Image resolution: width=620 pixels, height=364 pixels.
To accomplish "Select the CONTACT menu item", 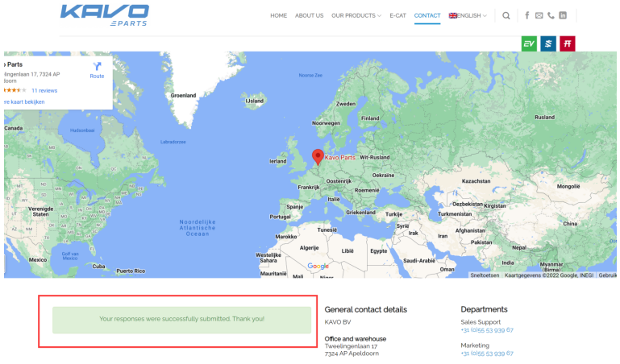I will point(427,16).
